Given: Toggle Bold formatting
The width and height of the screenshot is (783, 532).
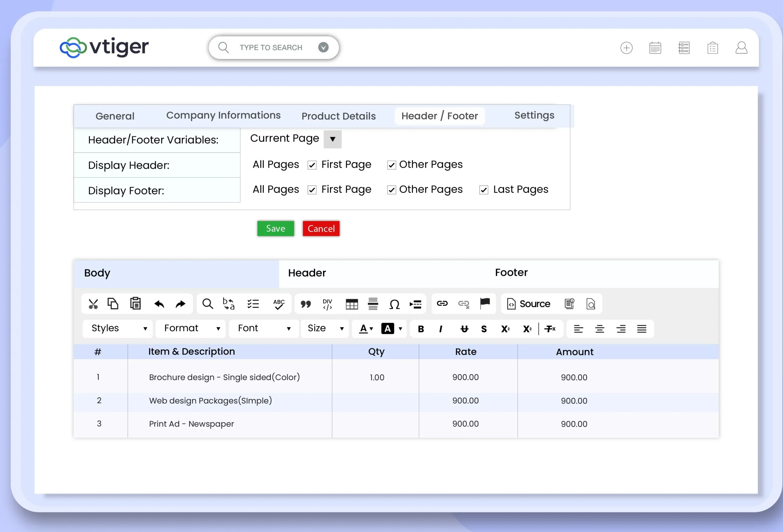Looking at the screenshot, I should tap(421, 329).
